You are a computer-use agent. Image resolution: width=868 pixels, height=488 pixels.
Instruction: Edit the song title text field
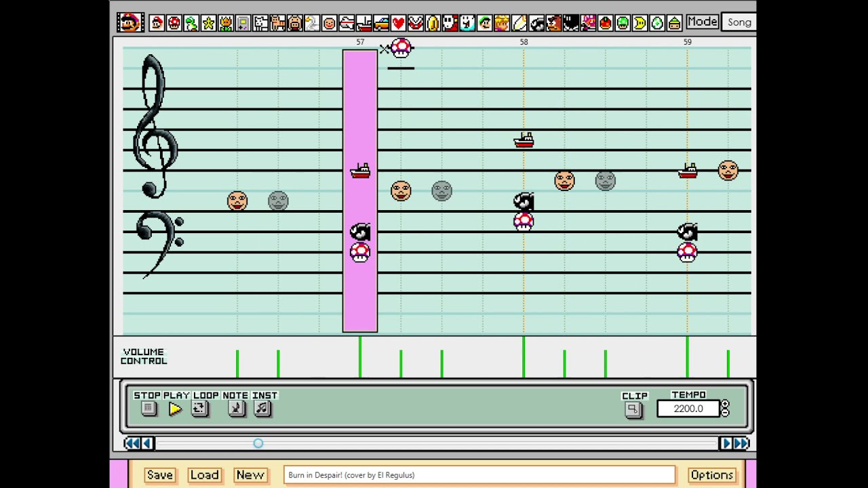pyautogui.click(x=479, y=475)
